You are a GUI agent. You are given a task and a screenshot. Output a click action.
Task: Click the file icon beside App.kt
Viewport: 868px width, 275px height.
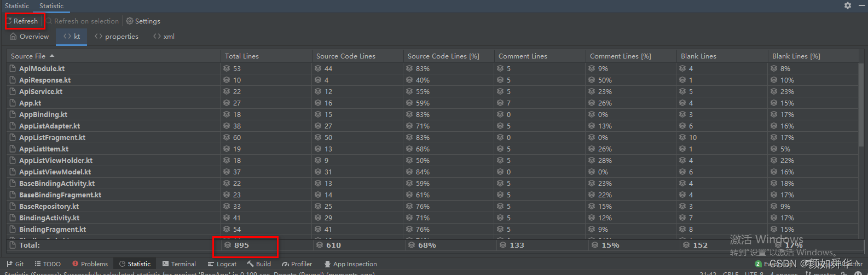pyautogui.click(x=13, y=103)
